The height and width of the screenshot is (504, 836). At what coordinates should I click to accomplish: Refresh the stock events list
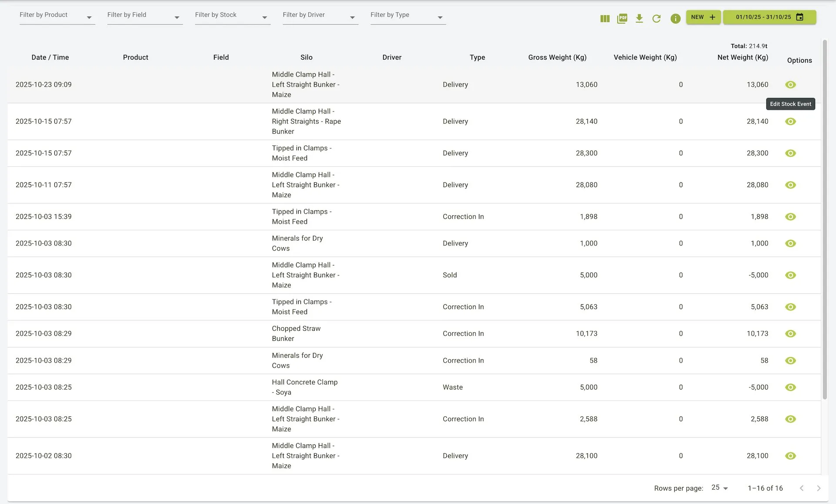657,18
